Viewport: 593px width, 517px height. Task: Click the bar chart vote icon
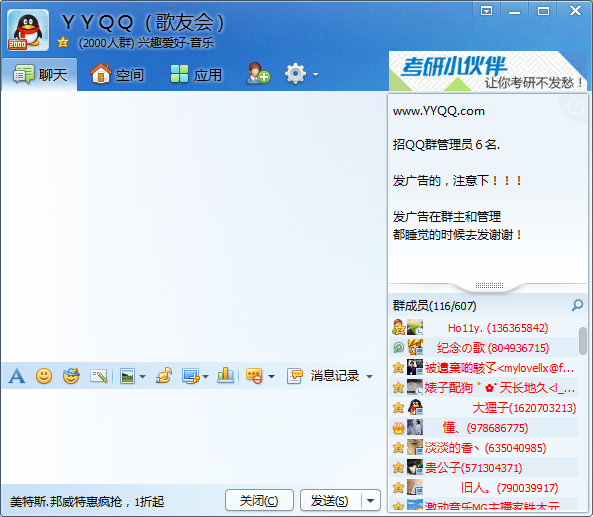pos(225,376)
